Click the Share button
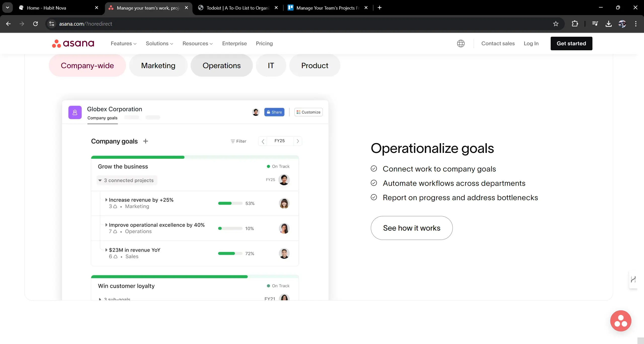This screenshot has width=644, height=344. pos(274,112)
